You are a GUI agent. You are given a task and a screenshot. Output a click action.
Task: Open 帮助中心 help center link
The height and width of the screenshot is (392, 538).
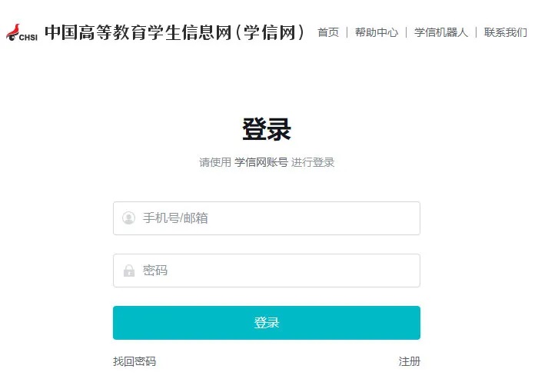[377, 32]
